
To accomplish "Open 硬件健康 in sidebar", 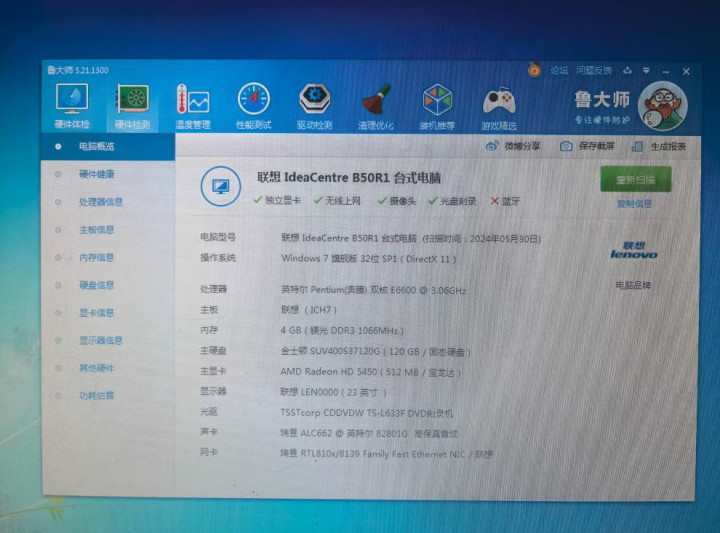I will [96, 174].
